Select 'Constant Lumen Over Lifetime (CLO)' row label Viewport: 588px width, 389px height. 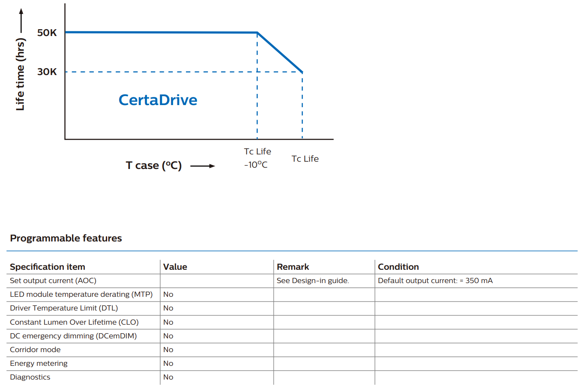(x=74, y=322)
